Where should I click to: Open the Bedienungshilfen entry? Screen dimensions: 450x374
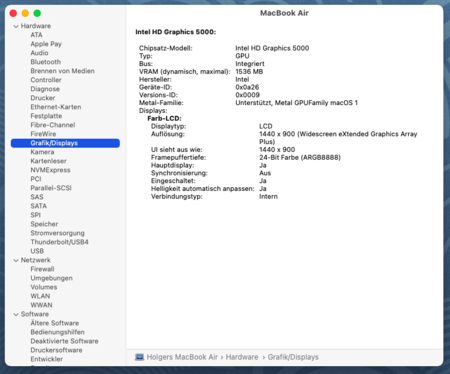coord(57,332)
